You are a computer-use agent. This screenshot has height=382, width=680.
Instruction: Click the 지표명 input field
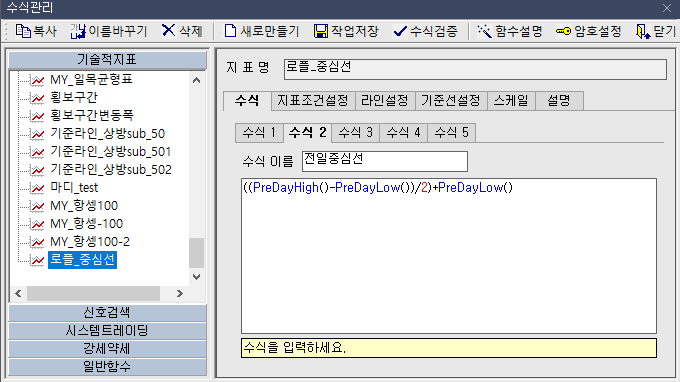[475, 69]
